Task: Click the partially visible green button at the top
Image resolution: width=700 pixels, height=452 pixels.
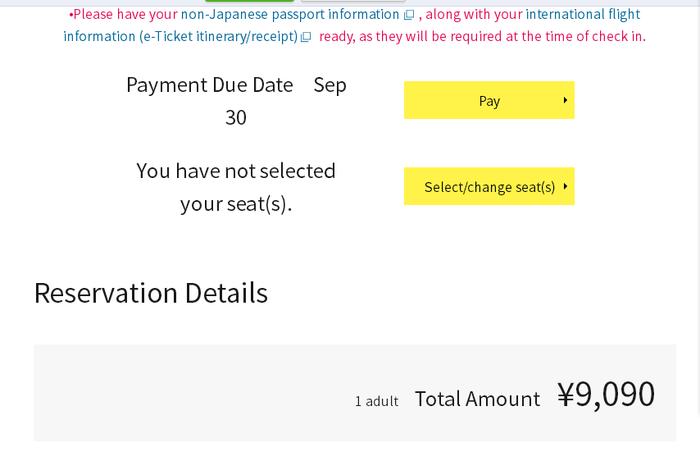Action: coord(249,1)
